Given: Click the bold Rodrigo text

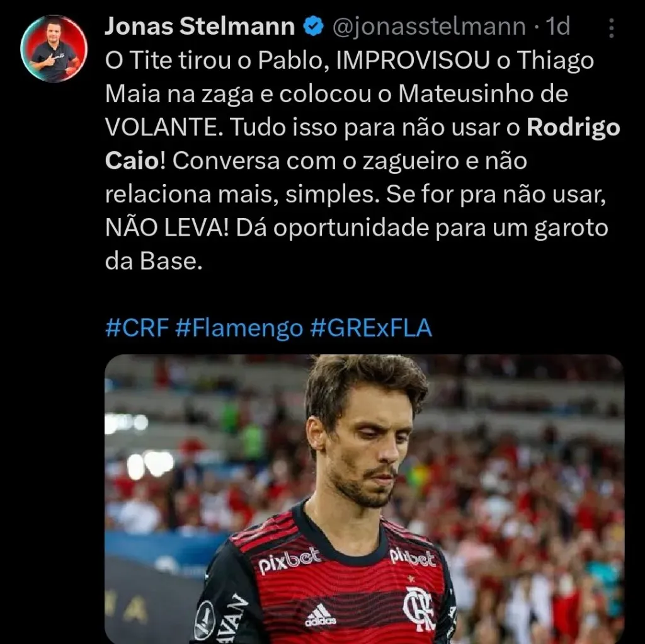Looking at the screenshot, I should [573, 127].
